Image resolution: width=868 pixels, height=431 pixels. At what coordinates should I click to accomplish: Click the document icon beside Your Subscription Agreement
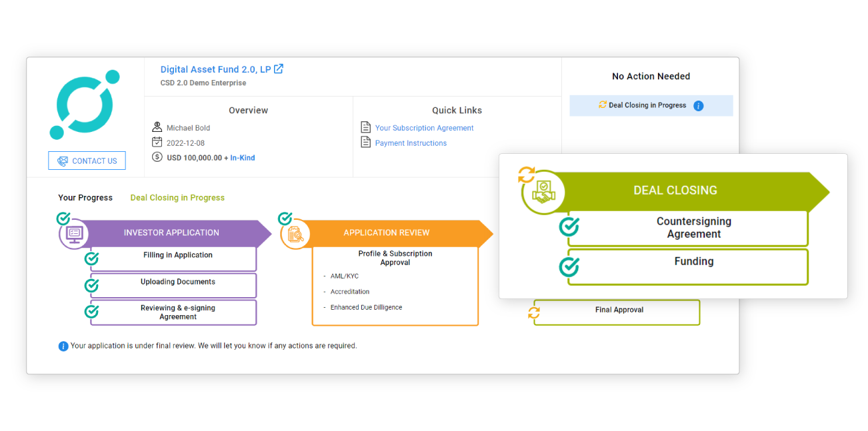[365, 127]
